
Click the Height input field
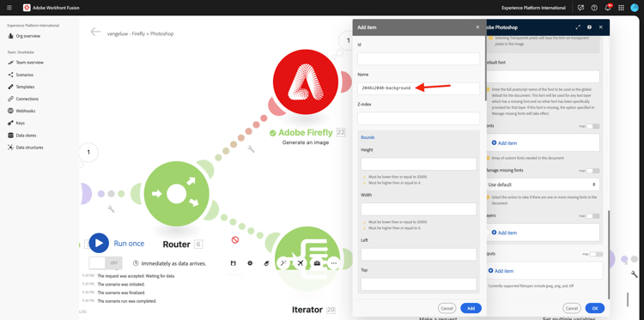click(x=418, y=165)
